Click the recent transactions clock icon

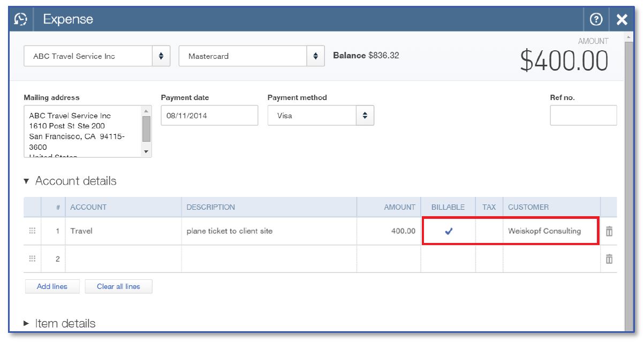pyautogui.click(x=20, y=19)
